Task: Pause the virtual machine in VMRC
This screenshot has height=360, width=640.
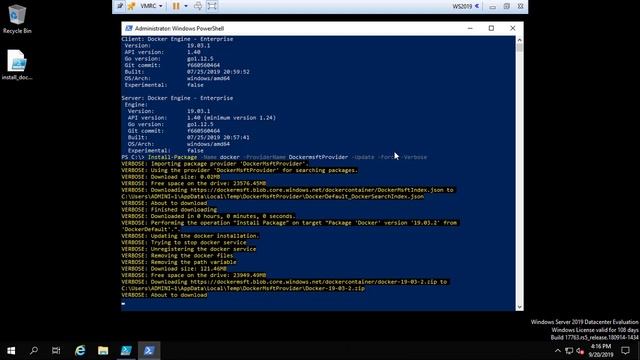Action: pyautogui.click(x=176, y=6)
